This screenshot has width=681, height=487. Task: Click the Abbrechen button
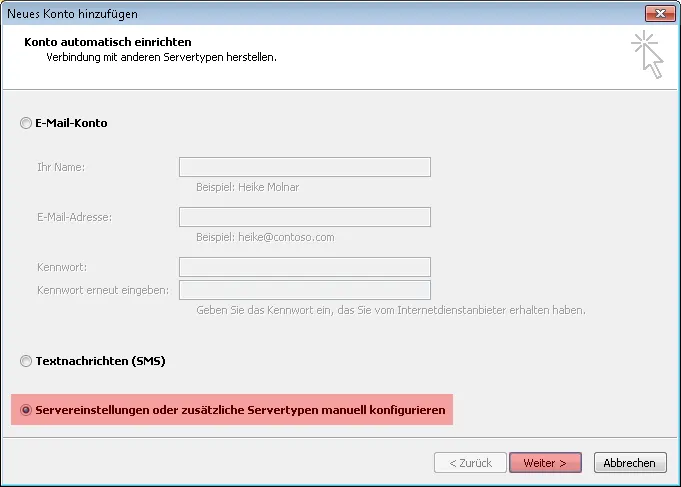630,463
